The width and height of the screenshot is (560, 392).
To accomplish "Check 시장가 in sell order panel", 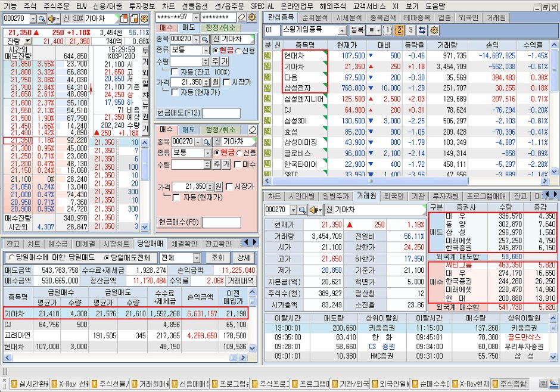I will point(226,82).
